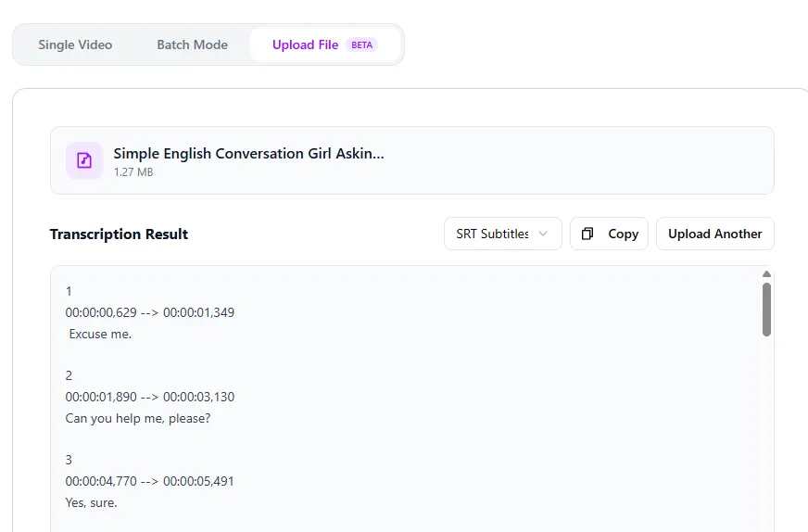The height and width of the screenshot is (532, 808).
Task: Click subtitle text 'Yes, sure.'
Action: coord(91,502)
